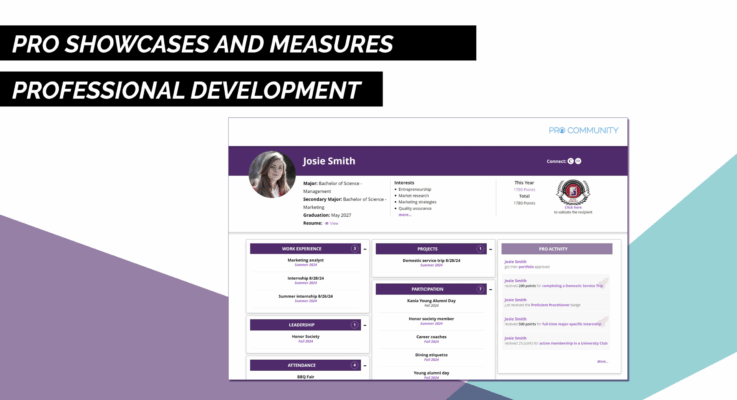Collapse the Leadership section
The height and width of the screenshot is (400, 737).
[x=365, y=325]
